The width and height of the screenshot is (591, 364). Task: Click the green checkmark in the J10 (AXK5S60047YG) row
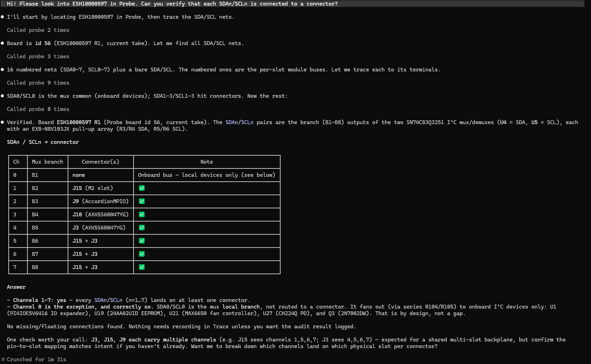pyautogui.click(x=142, y=215)
